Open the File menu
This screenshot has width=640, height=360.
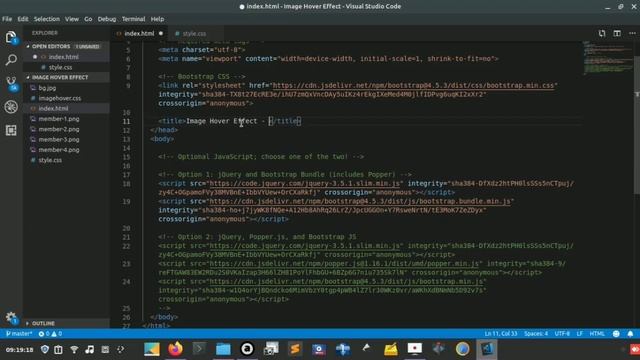7,19
